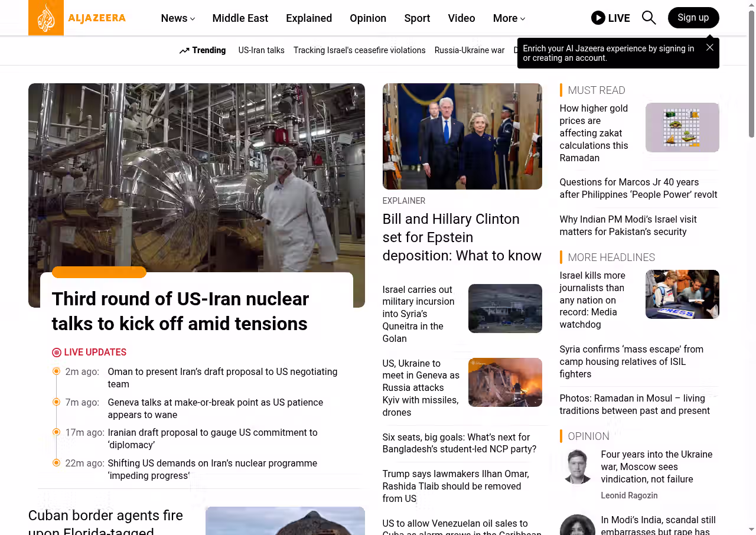Open the Kyiv fire attack thumbnail
The width and height of the screenshot is (756, 535).
tap(504, 382)
